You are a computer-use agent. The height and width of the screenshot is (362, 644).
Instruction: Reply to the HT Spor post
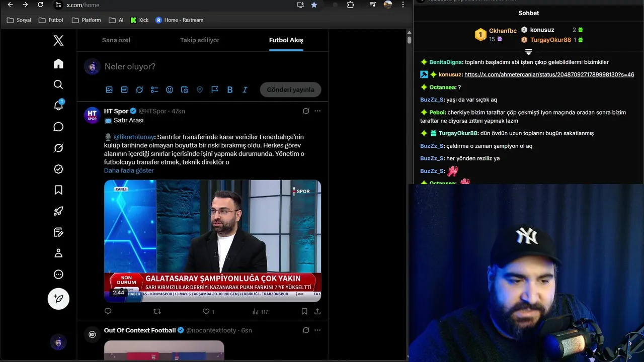tap(108, 311)
